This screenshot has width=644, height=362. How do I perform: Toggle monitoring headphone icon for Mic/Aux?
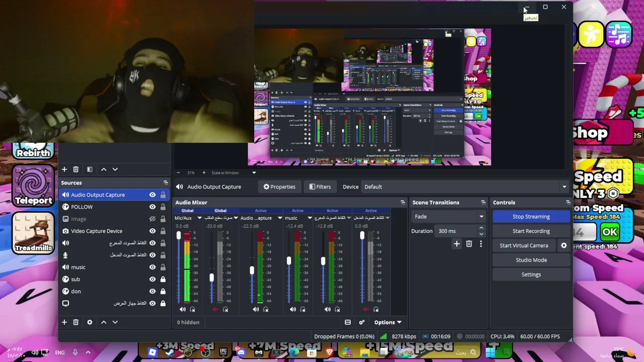pyautogui.click(x=192, y=310)
